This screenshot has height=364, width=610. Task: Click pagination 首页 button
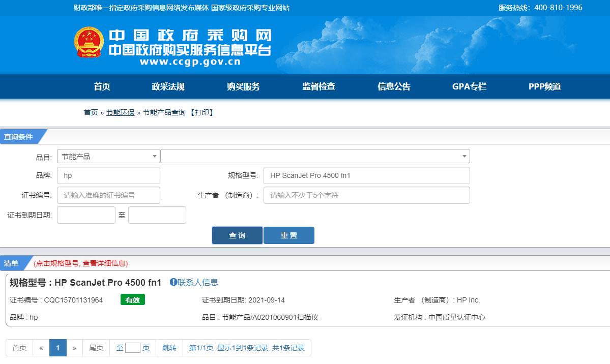tap(19, 348)
